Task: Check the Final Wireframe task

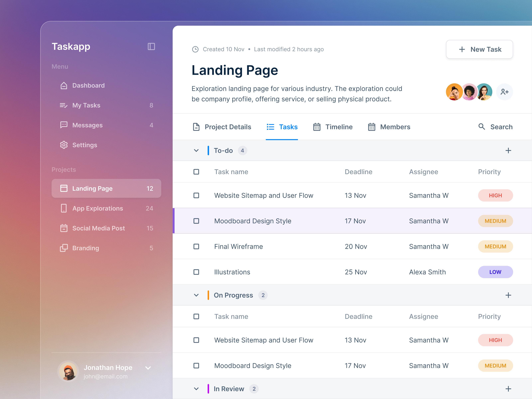Action: [x=196, y=246]
